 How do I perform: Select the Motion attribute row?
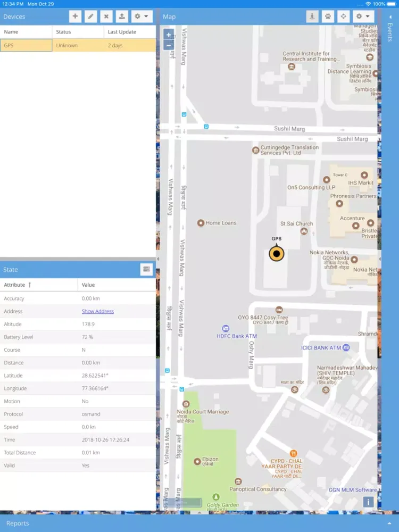(78, 401)
